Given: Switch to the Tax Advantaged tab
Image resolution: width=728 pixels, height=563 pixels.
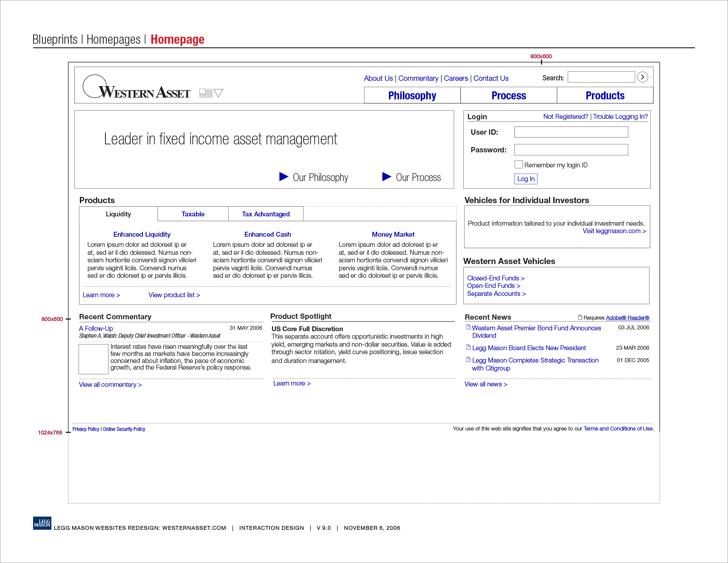Looking at the screenshot, I should coord(266,214).
